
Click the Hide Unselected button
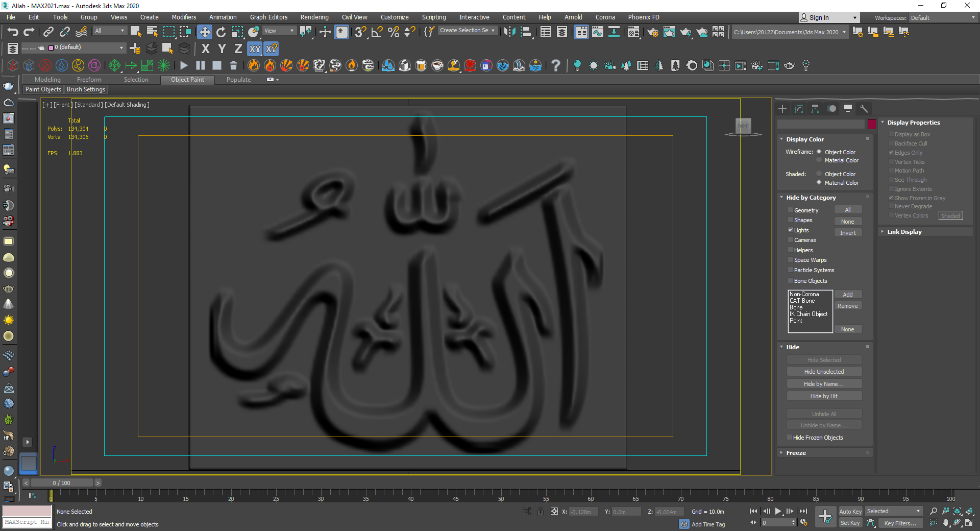coord(824,372)
